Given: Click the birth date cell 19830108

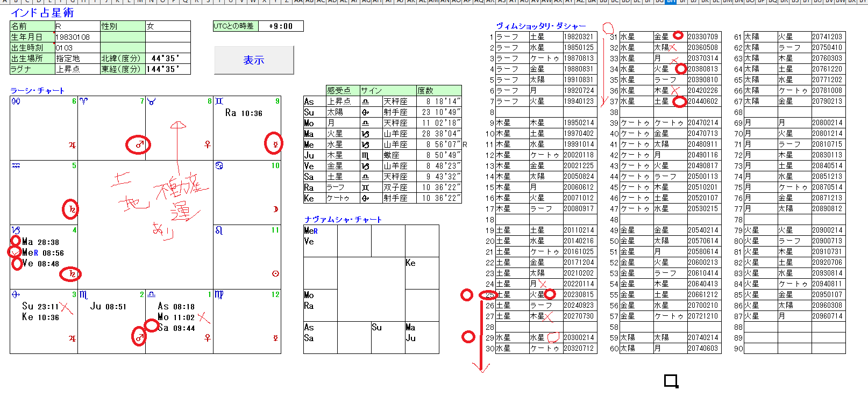Looking at the screenshot, I should [x=77, y=37].
